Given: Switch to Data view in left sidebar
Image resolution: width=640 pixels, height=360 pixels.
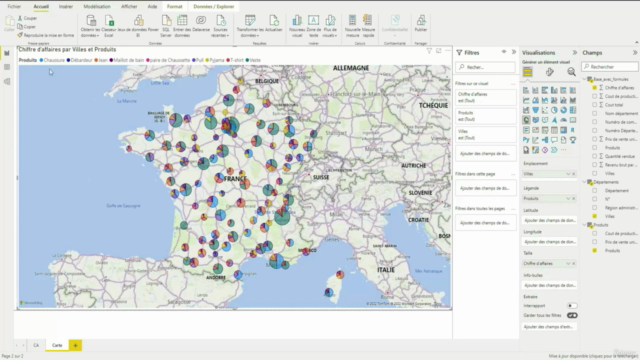Looking at the screenshot, I should tap(7, 67).
